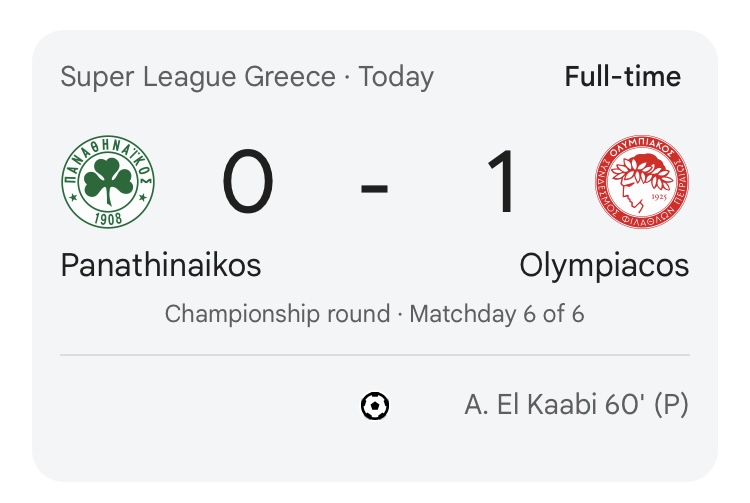Click the Matchday 6 of 6 text
This screenshot has height=503, width=750.
click(x=497, y=314)
